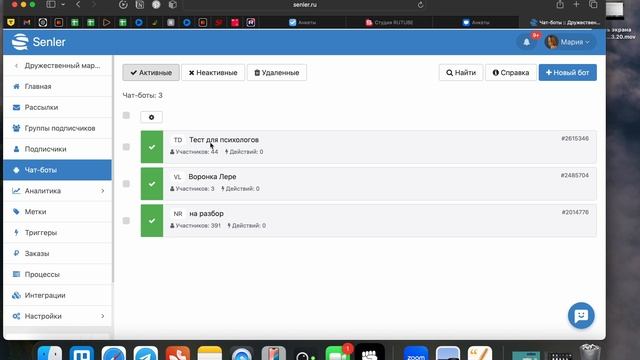Click the Триггеры lightning icon
Viewport: 640px width, 360px height.
pos(16,233)
